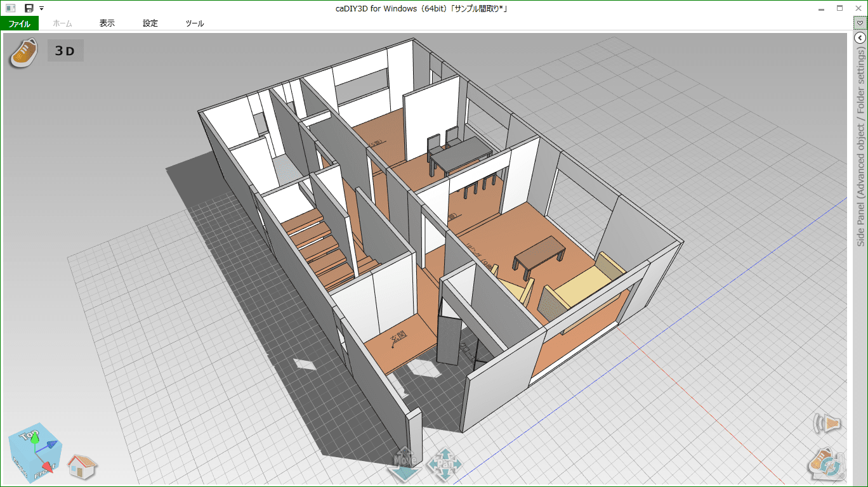Open the ファイル menu tab
Image resolution: width=868 pixels, height=487 pixels.
19,23
